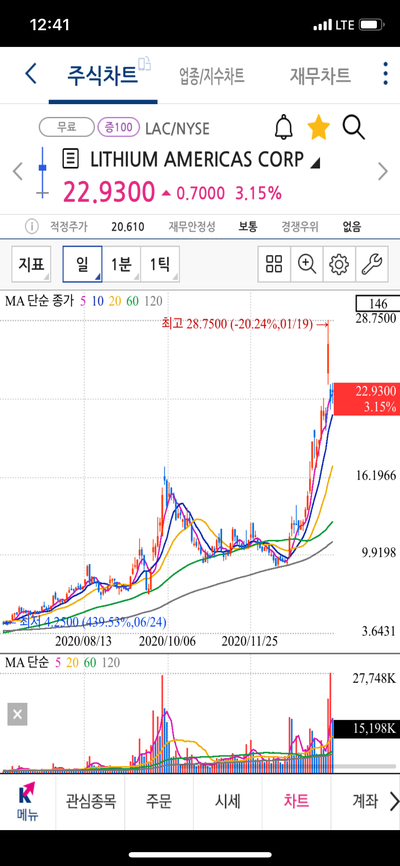The height and width of the screenshot is (866, 400).
Task: Switch to 재무차트 tab
Action: pyautogui.click(x=320, y=75)
